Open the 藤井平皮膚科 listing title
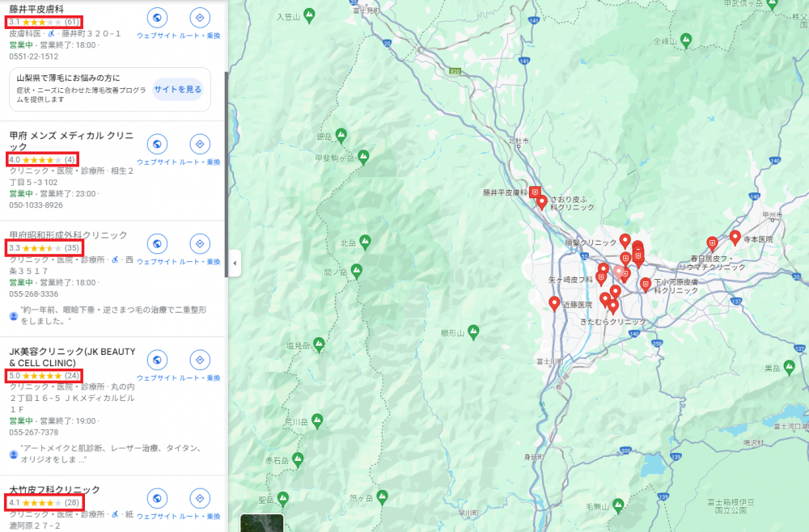809x532 pixels. pyautogui.click(x=36, y=9)
